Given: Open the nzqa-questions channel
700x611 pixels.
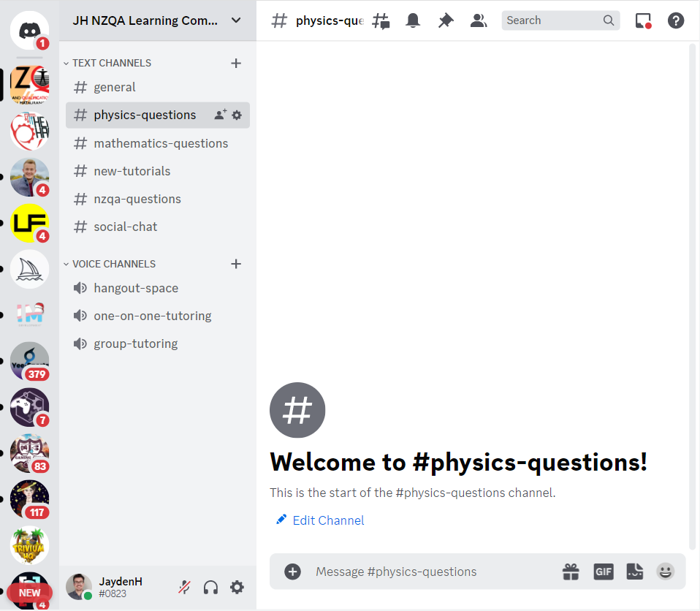Looking at the screenshot, I should tap(158, 199).
